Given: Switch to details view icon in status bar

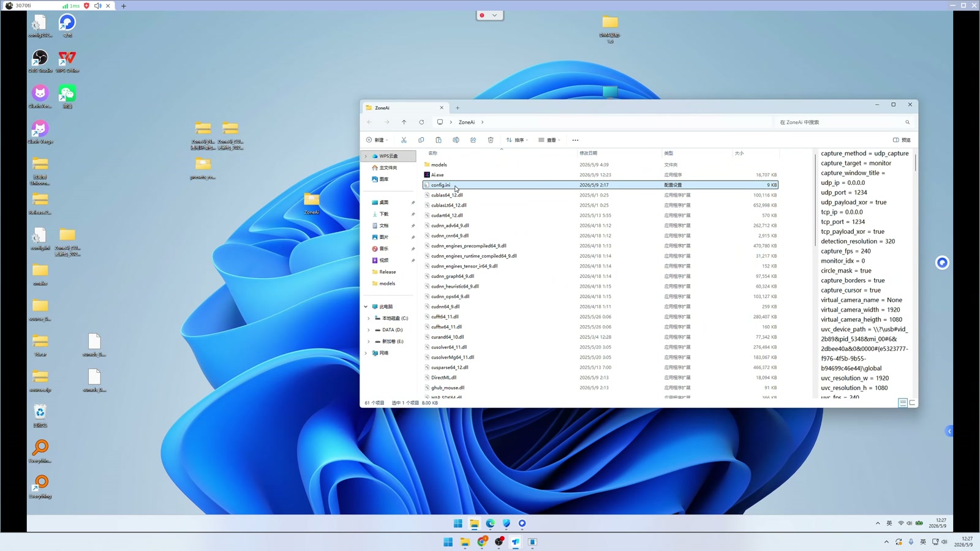Looking at the screenshot, I should pyautogui.click(x=902, y=403).
